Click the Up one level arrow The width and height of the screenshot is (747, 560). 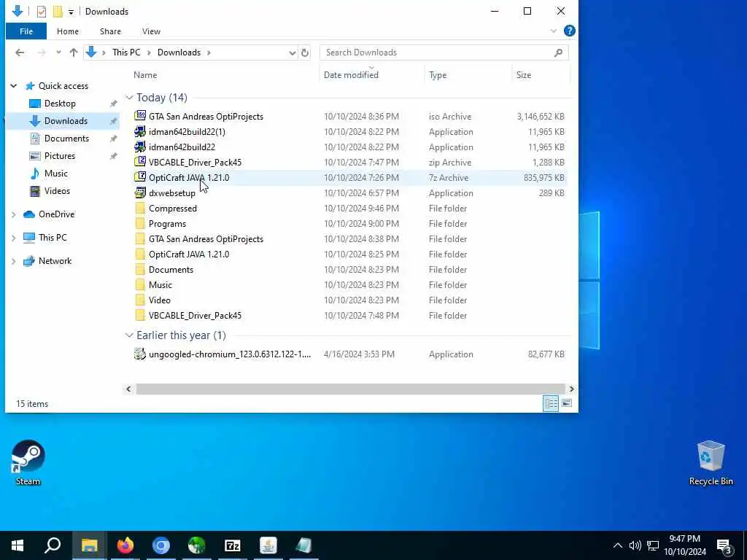click(x=74, y=52)
